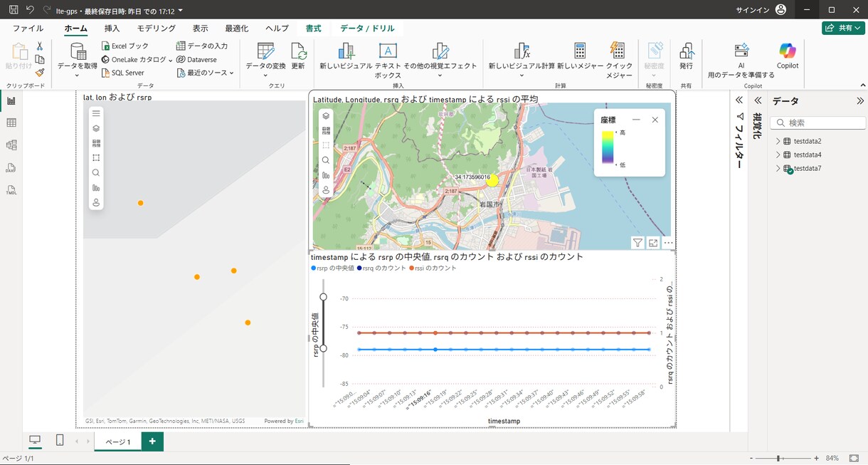
Task: Open more options on the map visual
Action: pyautogui.click(x=668, y=243)
